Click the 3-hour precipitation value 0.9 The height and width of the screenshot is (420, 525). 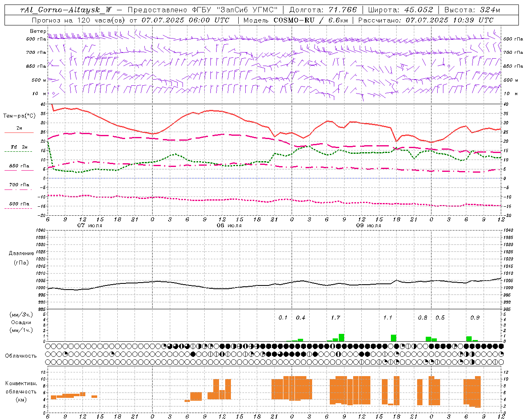[x=475, y=318]
